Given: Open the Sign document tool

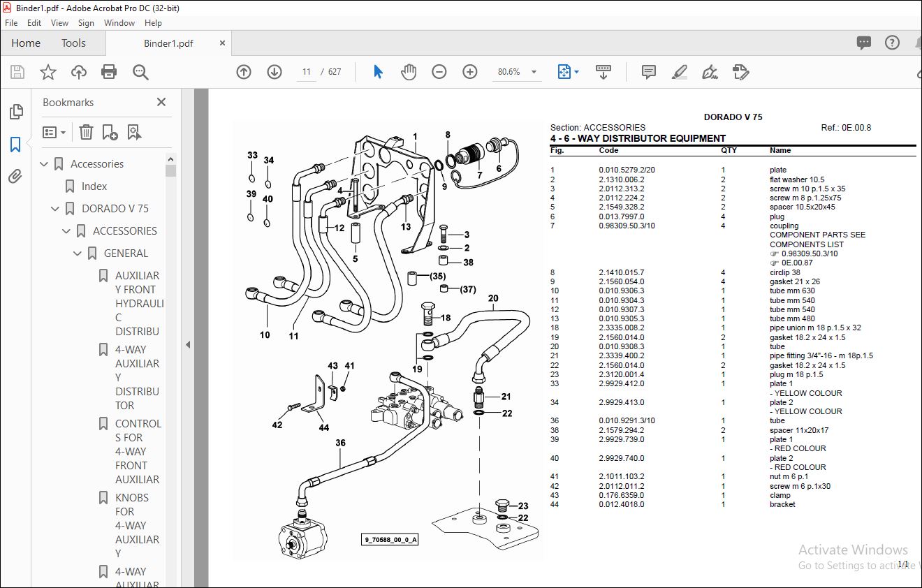Looking at the screenshot, I should [710, 72].
